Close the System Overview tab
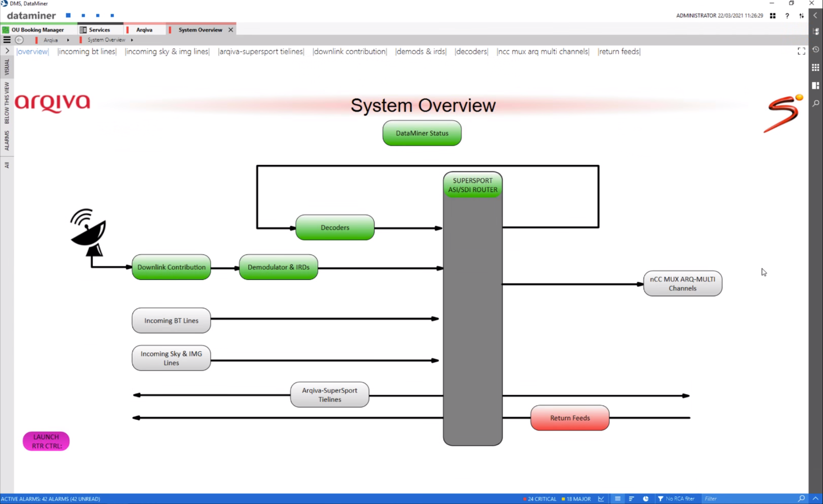The width and height of the screenshot is (823, 504). 231,30
